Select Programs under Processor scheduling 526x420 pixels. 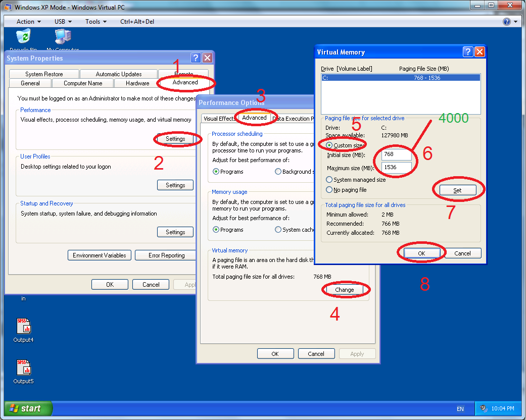click(216, 172)
